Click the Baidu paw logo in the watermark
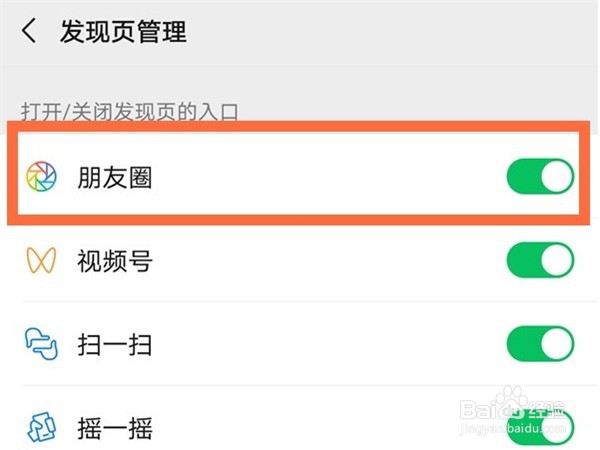 [513, 402]
